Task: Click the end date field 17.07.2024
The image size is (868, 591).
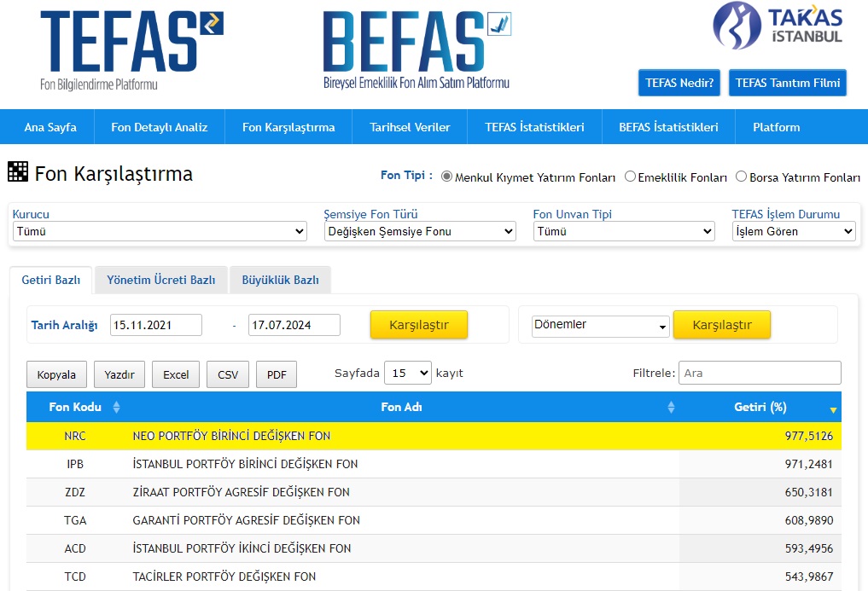Action: tap(294, 325)
